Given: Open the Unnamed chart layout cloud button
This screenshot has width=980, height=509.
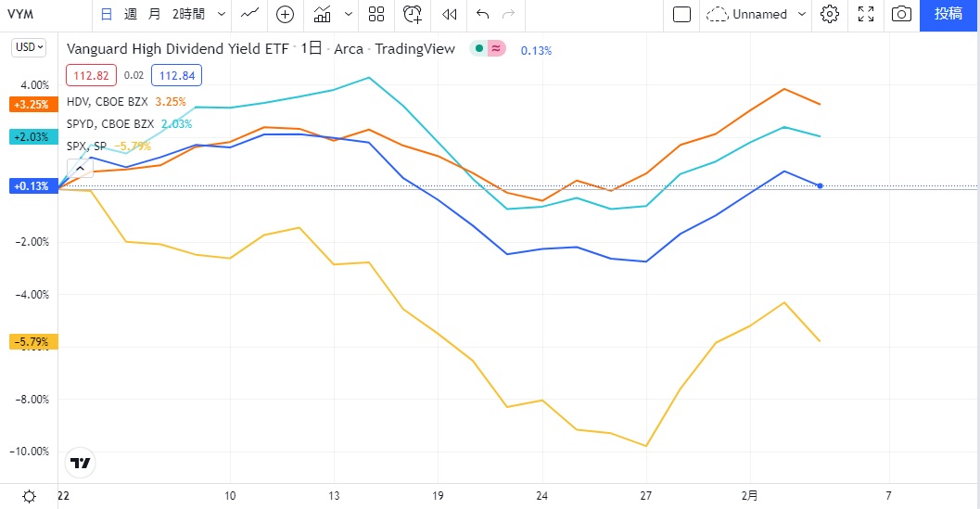Looking at the screenshot, I should 747,15.
